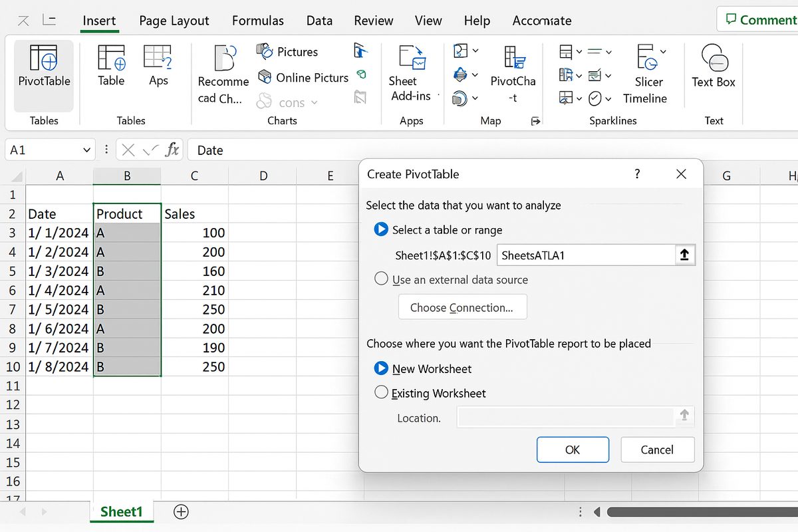This screenshot has height=532, width=798.
Task: Select the Existing Worksheet radio button
Action: pyautogui.click(x=381, y=392)
